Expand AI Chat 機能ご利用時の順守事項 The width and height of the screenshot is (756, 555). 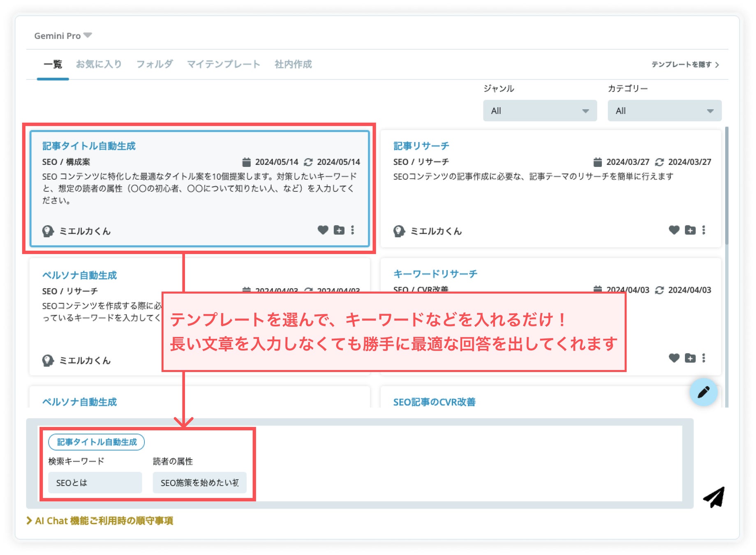[100, 520]
